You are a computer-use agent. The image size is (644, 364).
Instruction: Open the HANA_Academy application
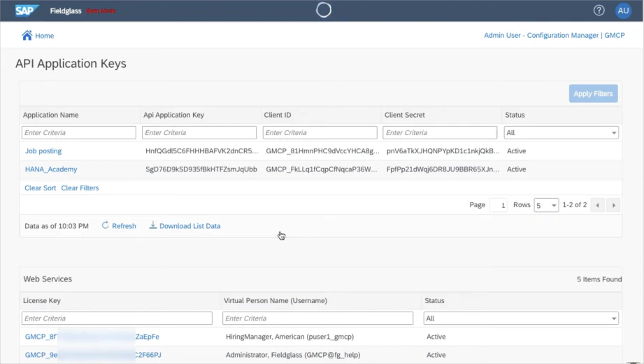(x=51, y=169)
